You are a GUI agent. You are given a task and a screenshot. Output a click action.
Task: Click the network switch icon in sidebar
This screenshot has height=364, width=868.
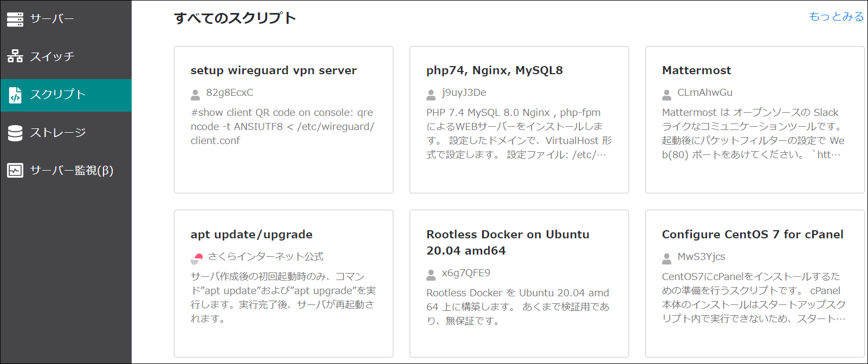[x=15, y=56]
